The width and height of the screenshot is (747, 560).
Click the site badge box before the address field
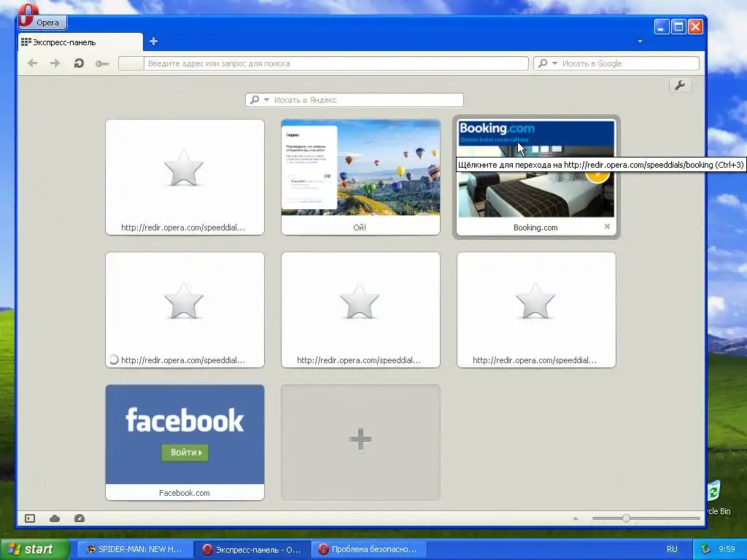click(x=131, y=63)
